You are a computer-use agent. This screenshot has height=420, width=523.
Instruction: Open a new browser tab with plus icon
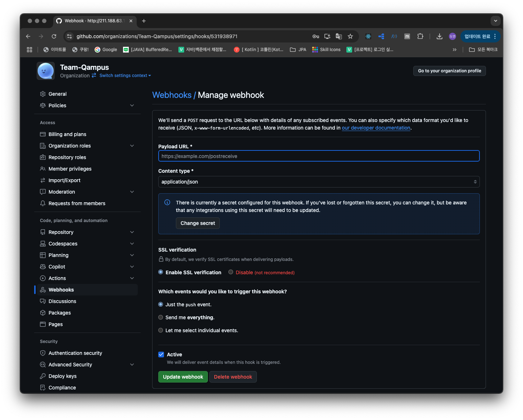pos(144,21)
